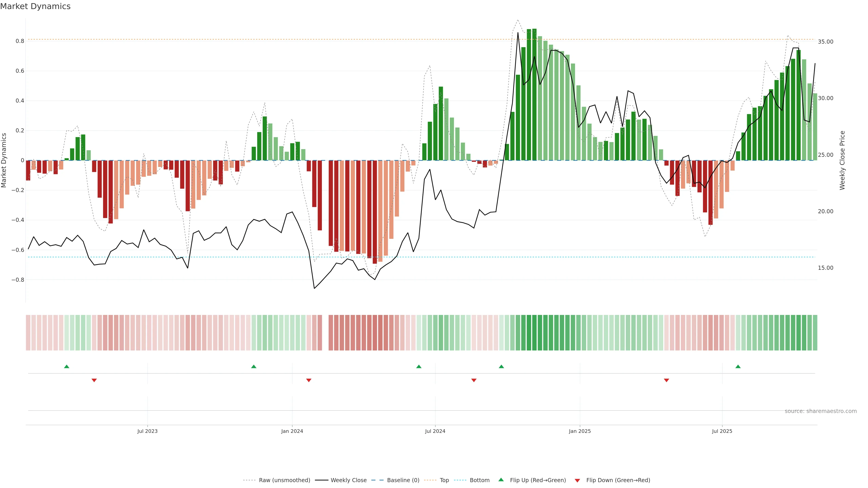Image resolution: width=868 pixels, height=488 pixels.
Task: Click the earliest red flip-down marker before Jul 2023
Action: click(94, 380)
